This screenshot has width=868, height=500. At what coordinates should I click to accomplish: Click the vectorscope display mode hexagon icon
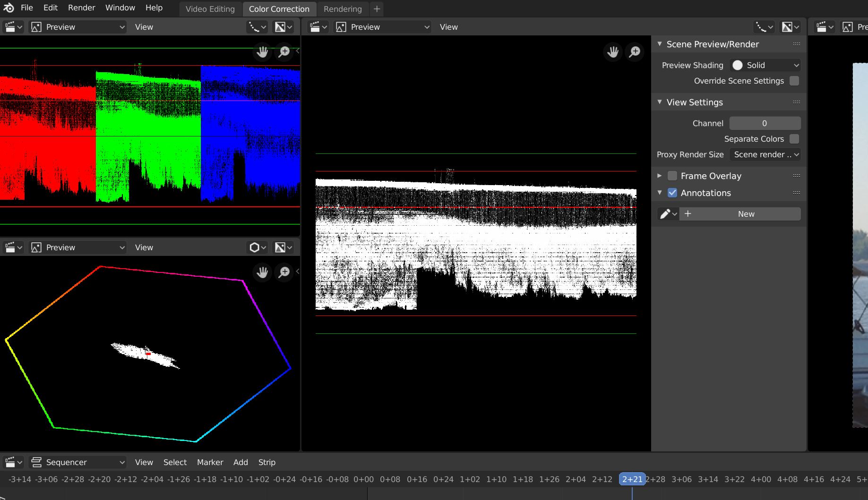click(x=255, y=247)
